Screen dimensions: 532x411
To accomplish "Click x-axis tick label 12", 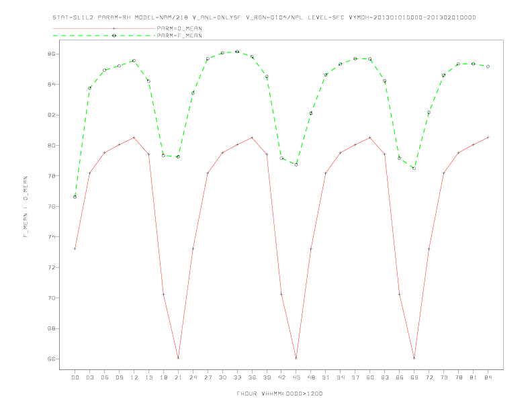I will 134,377.
